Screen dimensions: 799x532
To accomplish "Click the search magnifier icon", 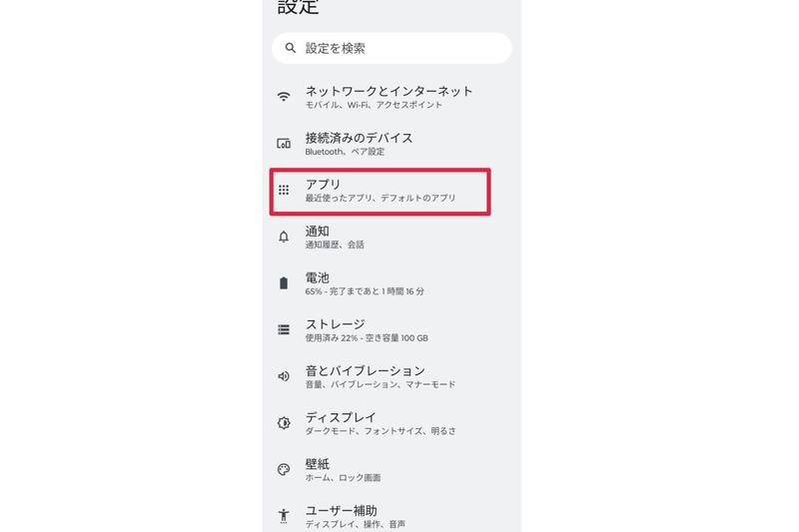I will (x=290, y=48).
